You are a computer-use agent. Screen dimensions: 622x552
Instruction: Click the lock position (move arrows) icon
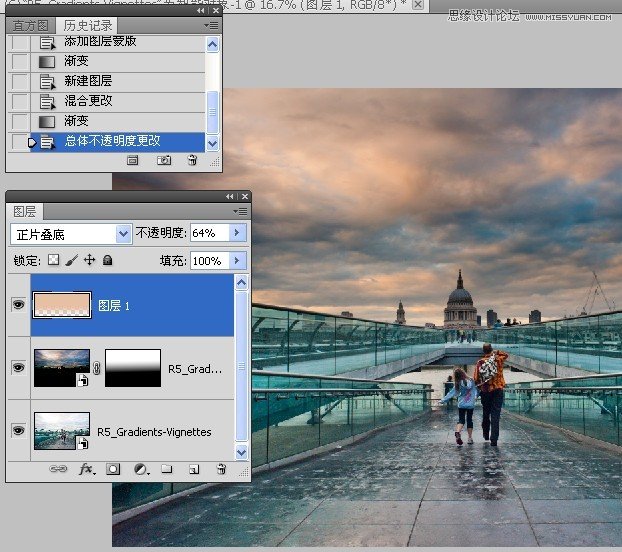click(x=89, y=260)
